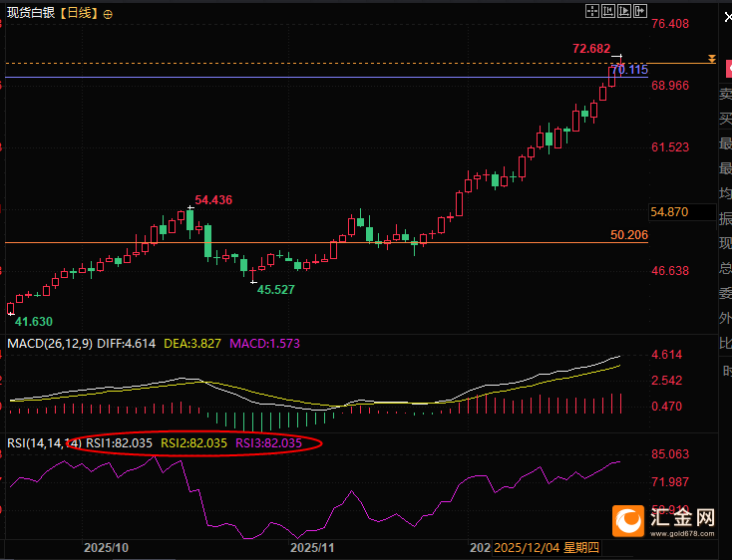Select the DEA:3.827 value label
This screenshot has height=560, width=732.
pos(192,344)
